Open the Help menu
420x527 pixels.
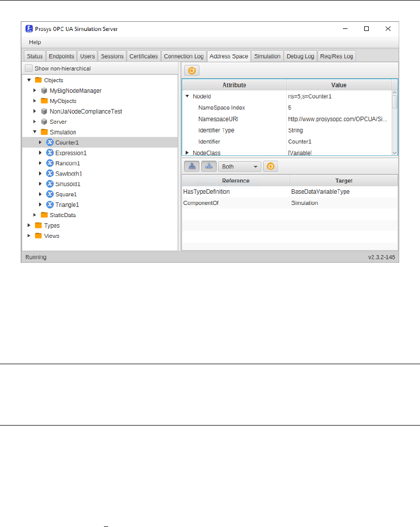click(x=35, y=42)
